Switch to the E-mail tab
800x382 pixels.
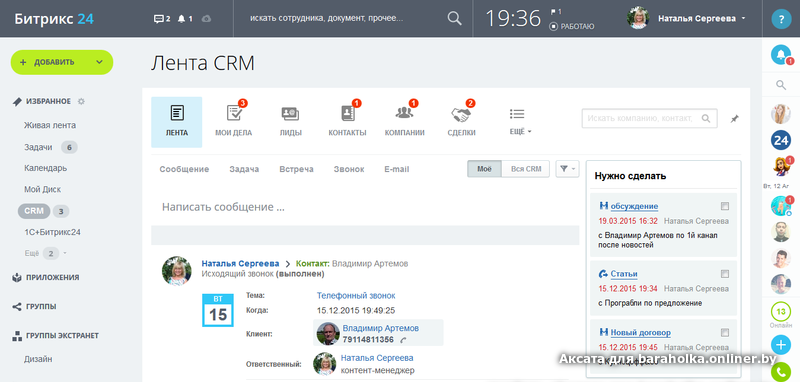point(397,169)
